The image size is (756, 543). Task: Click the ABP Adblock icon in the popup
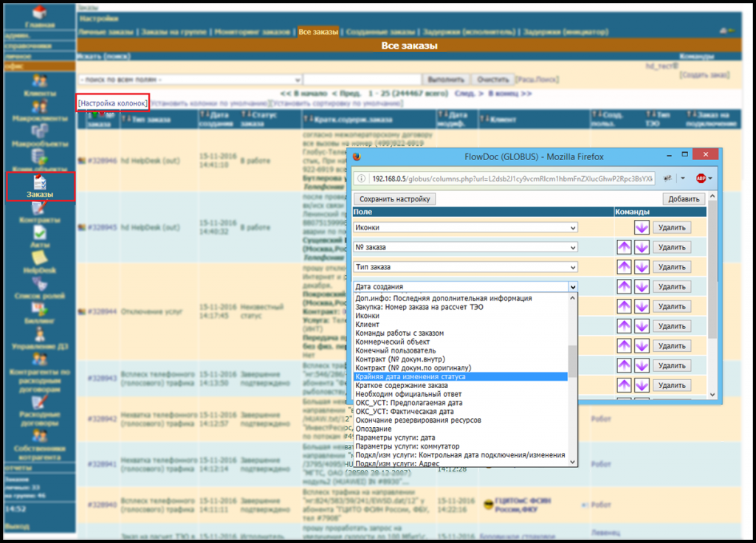[701, 179]
